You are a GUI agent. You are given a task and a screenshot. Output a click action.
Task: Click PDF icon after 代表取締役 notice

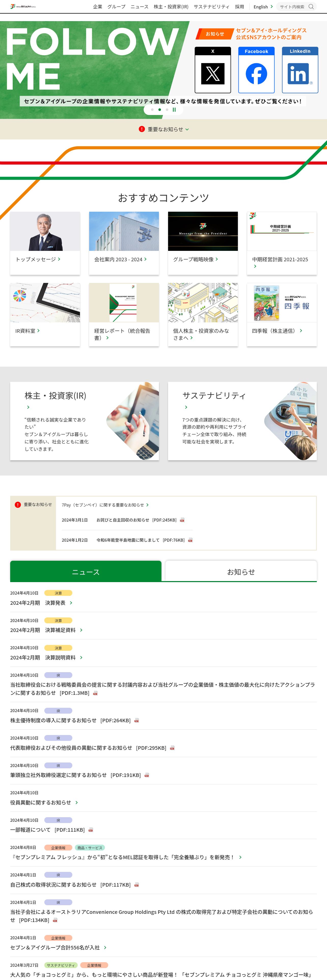pos(172,748)
